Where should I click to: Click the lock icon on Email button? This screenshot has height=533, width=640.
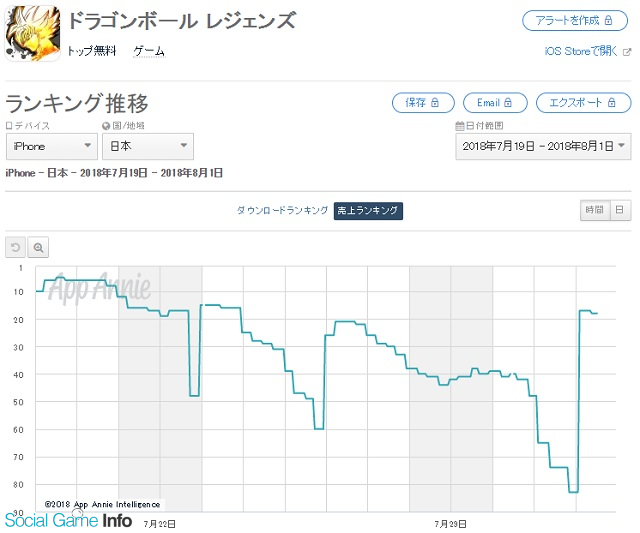[x=507, y=102]
